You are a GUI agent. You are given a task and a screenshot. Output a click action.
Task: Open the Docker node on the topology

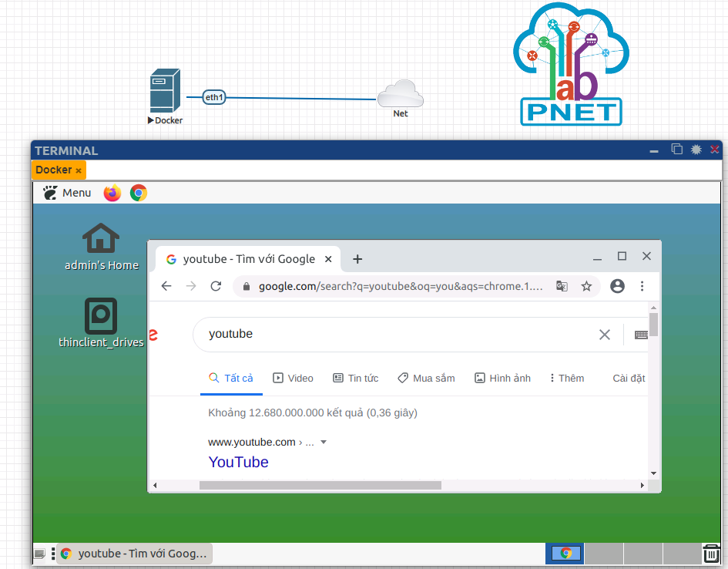pyautogui.click(x=164, y=89)
